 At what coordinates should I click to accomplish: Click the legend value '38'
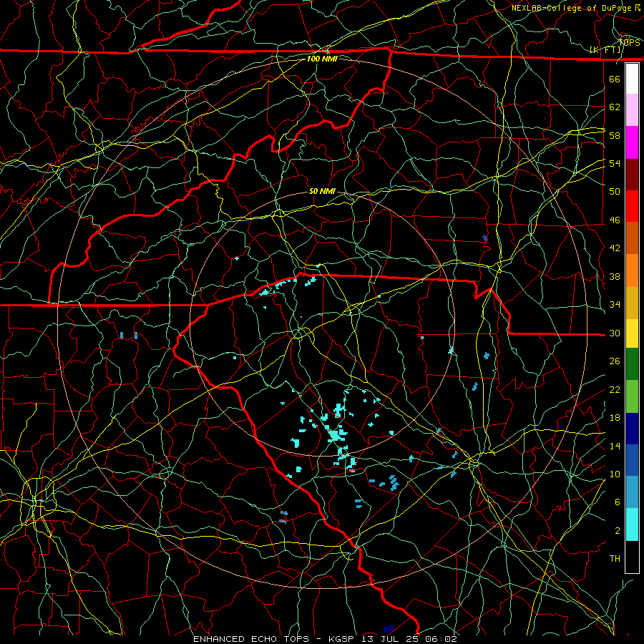(615, 277)
